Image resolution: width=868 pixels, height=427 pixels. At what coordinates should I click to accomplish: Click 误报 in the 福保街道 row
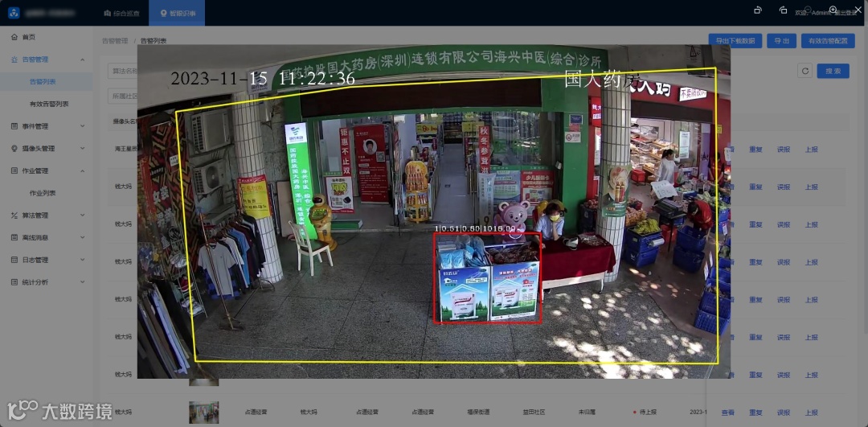click(x=784, y=413)
